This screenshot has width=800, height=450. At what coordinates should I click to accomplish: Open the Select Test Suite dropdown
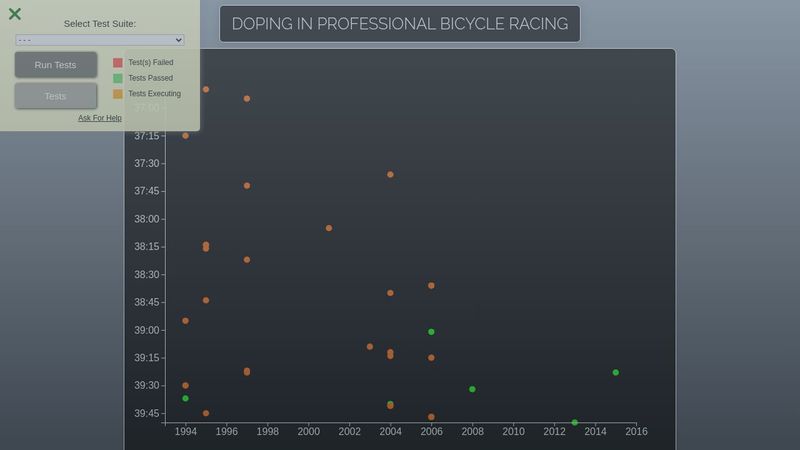tap(100, 40)
